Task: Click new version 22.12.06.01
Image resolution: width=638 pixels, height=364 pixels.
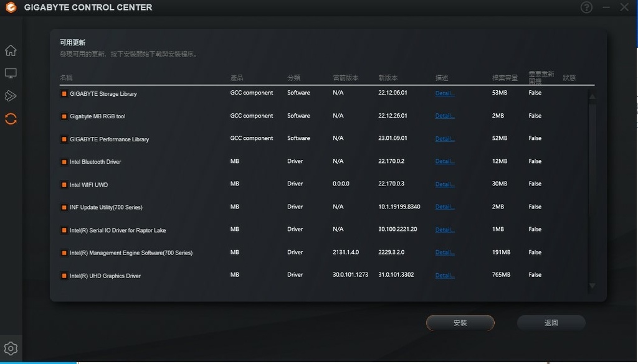Action: (x=393, y=93)
